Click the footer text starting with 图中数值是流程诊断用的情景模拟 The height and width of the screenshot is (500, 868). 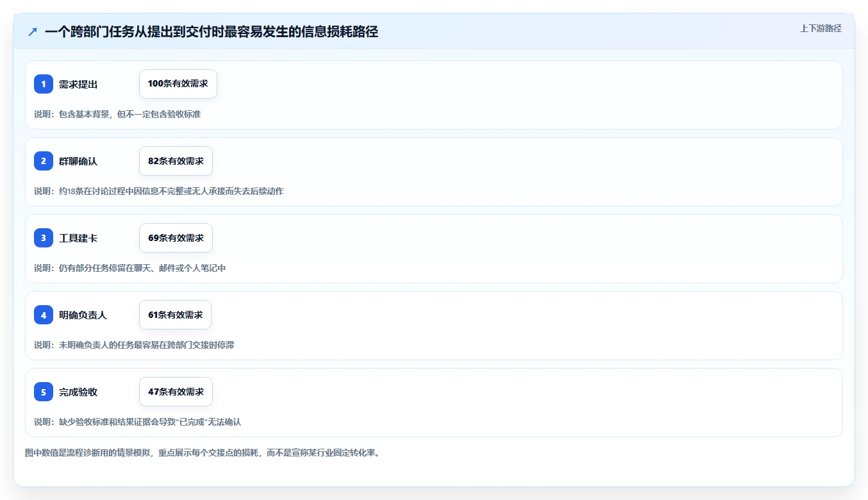coord(202,453)
